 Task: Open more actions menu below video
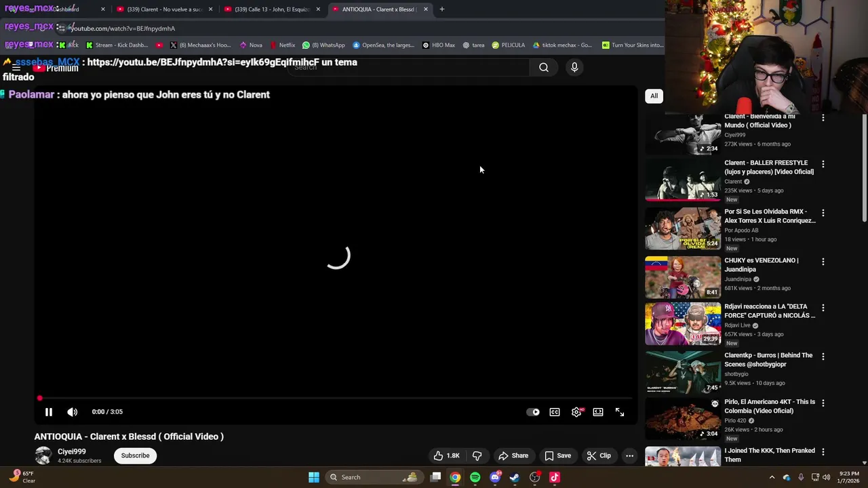629,455
